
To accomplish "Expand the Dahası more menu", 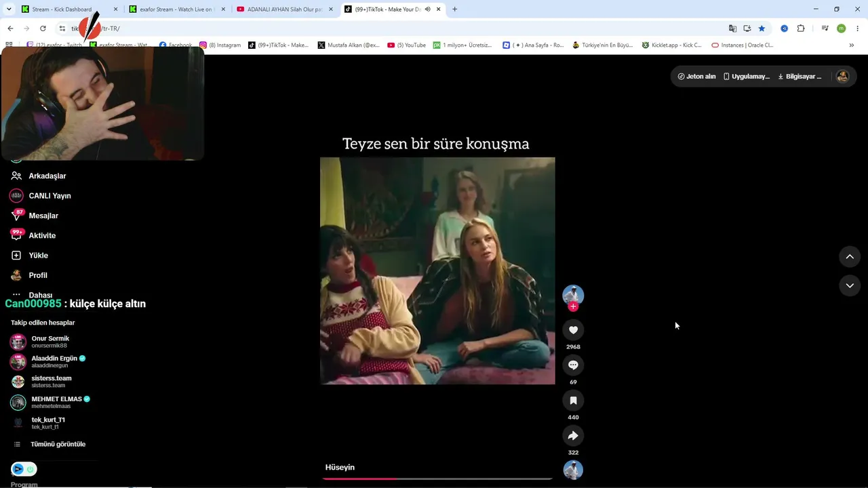I will tap(32, 295).
